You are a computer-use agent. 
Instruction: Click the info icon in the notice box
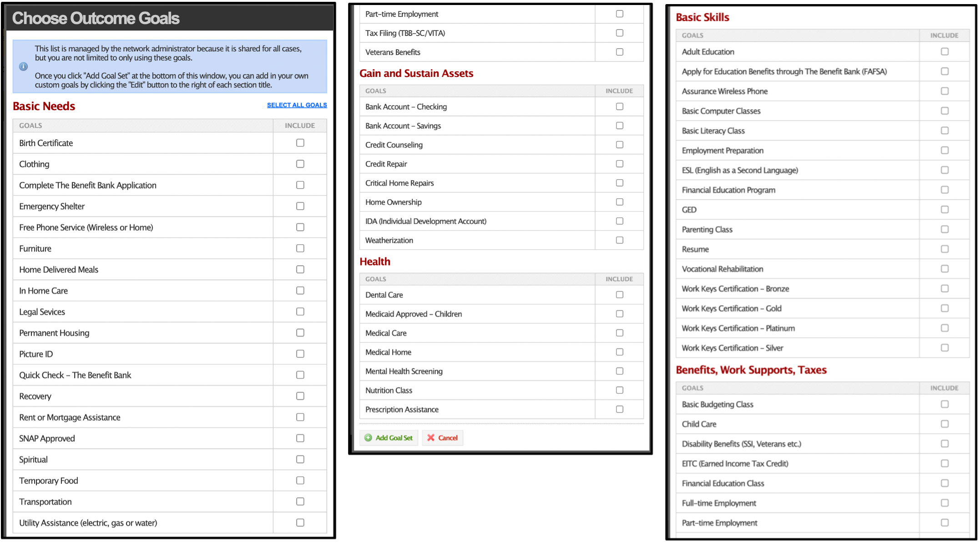(23, 66)
